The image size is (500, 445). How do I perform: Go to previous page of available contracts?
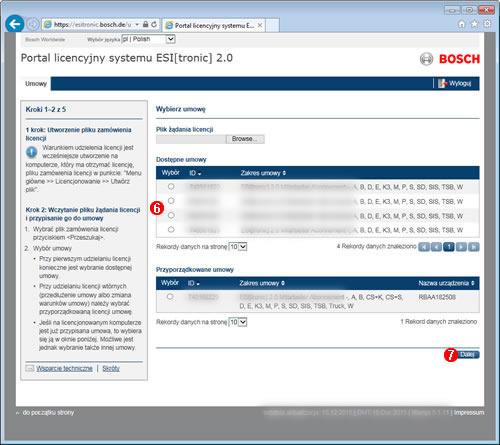436,247
